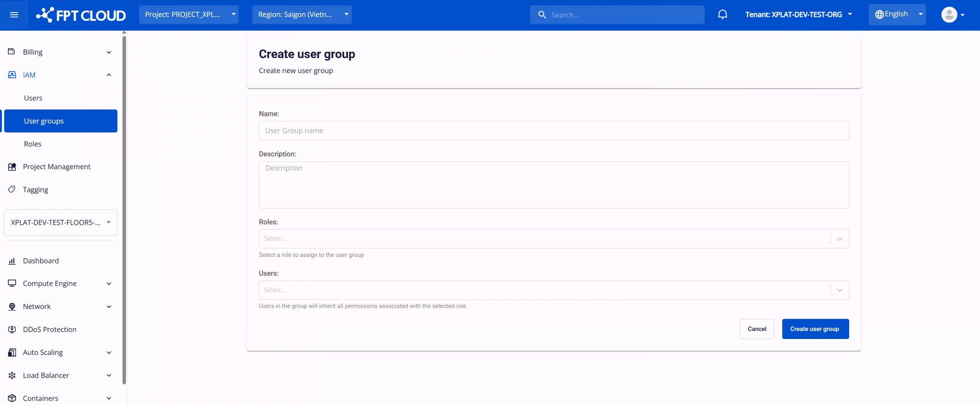Click the user avatar icon
980x406 pixels.
pyautogui.click(x=949, y=15)
